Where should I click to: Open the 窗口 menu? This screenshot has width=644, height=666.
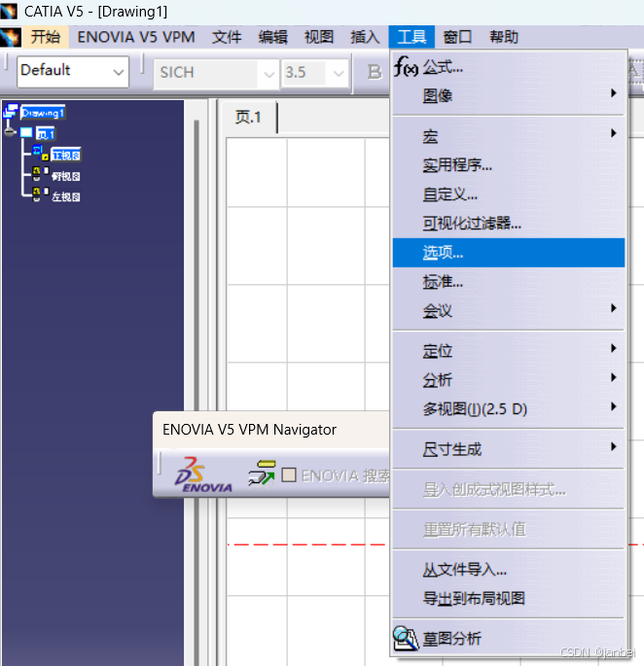point(457,37)
